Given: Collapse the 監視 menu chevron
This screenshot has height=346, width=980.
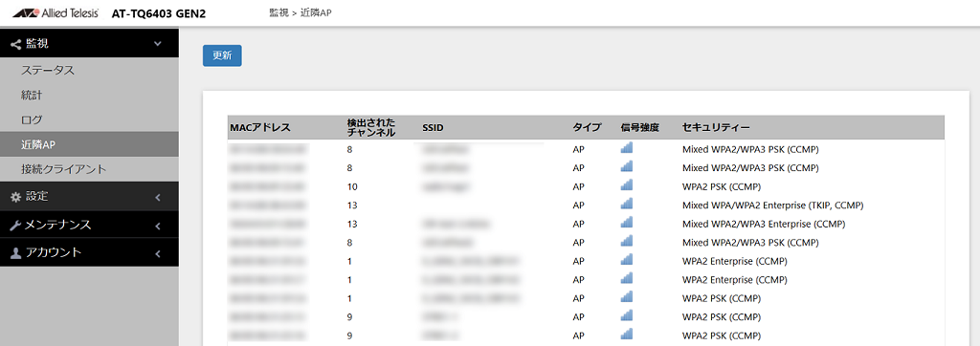Looking at the screenshot, I should click(158, 44).
